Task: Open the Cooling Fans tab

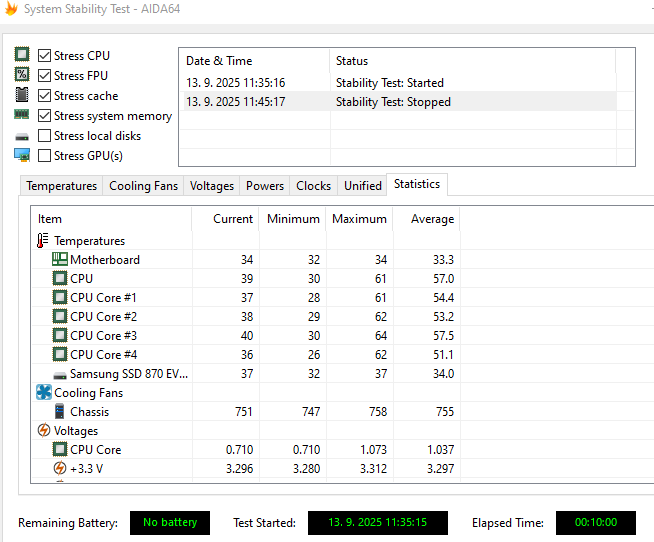Action: (143, 186)
